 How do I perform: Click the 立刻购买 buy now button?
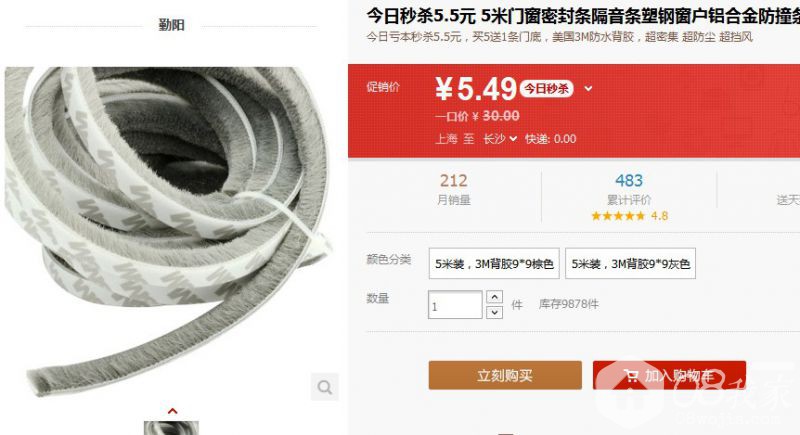click(x=505, y=375)
